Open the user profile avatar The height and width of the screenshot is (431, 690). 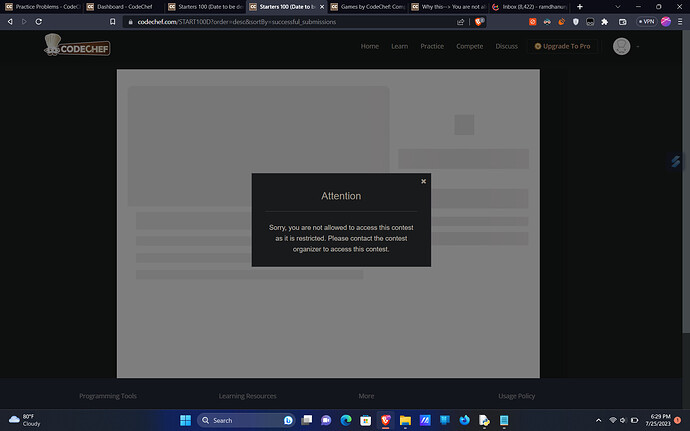pyautogui.click(x=621, y=46)
